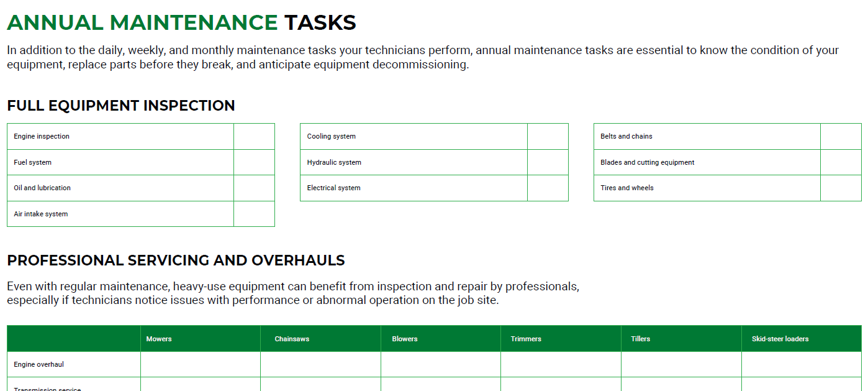
Task: Select the Chainsaws column header
Action: [x=320, y=338]
